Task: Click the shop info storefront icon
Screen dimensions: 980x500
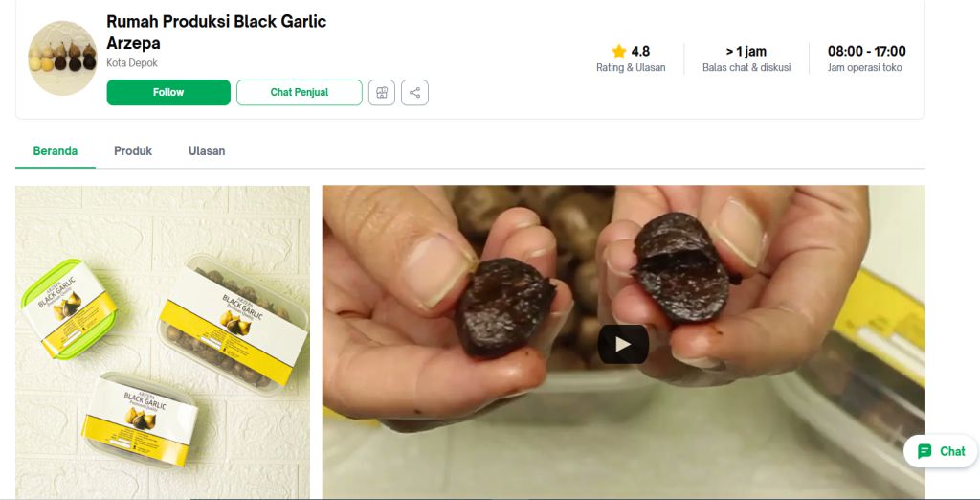Action: click(381, 93)
